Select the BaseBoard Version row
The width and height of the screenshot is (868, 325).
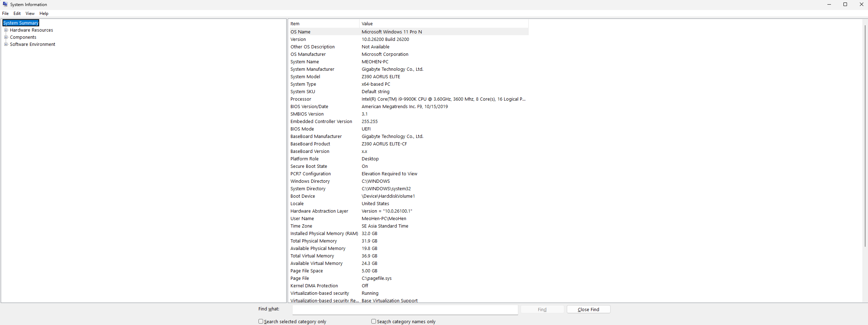point(408,151)
